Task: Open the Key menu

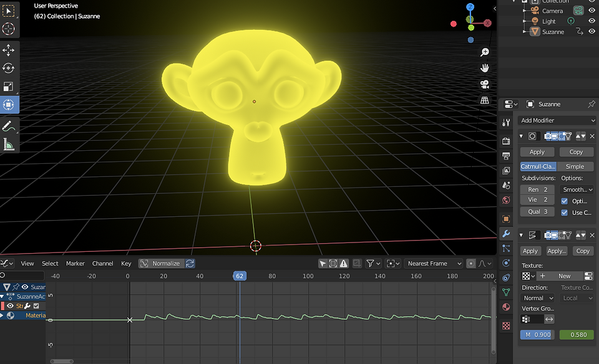Action: (126, 263)
